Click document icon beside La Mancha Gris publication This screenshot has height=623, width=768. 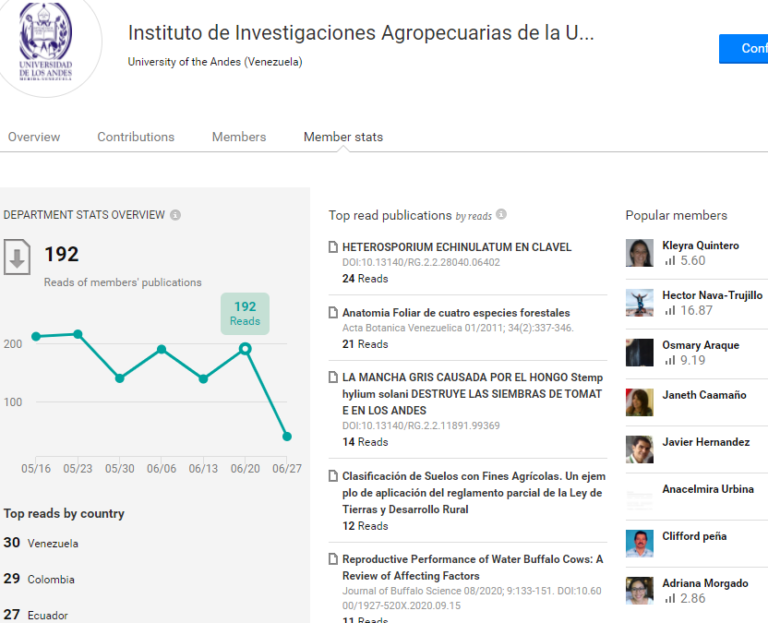[x=333, y=377]
